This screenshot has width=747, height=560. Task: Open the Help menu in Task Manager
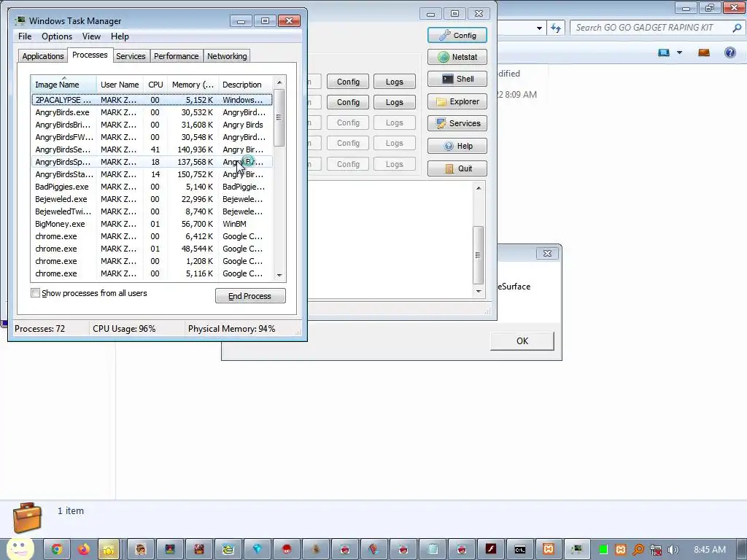(120, 36)
